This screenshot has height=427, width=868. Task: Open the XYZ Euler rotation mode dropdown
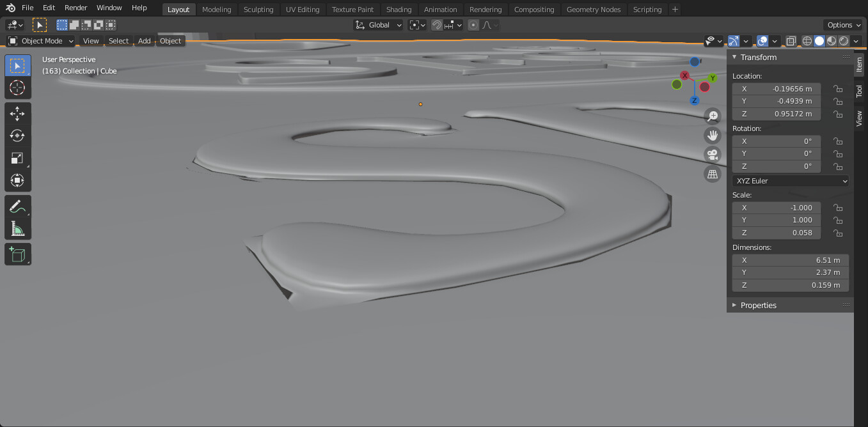(791, 181)
